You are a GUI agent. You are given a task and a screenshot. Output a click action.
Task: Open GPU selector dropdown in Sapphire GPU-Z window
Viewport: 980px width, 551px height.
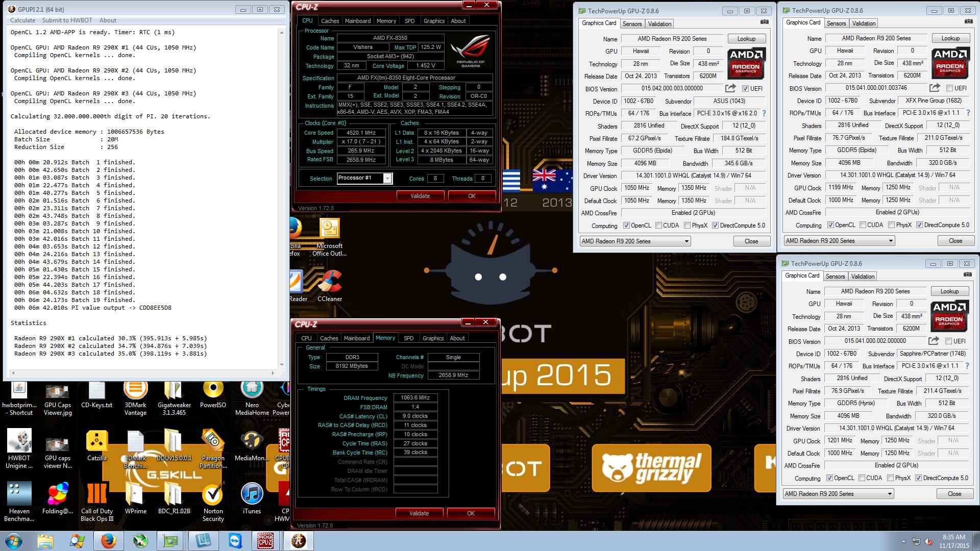click(839, 494)
